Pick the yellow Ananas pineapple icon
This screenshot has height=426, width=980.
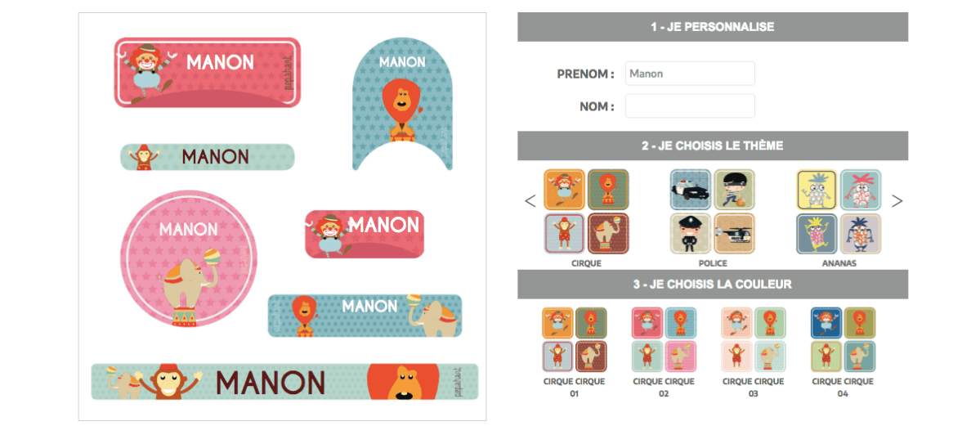pos(817,189)
